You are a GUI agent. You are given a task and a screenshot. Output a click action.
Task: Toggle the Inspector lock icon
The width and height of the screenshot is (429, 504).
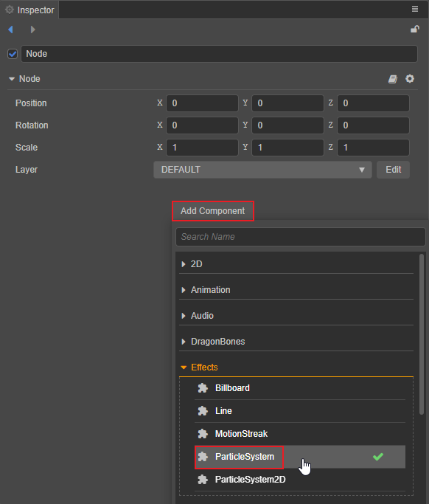[x=415, y=30]
